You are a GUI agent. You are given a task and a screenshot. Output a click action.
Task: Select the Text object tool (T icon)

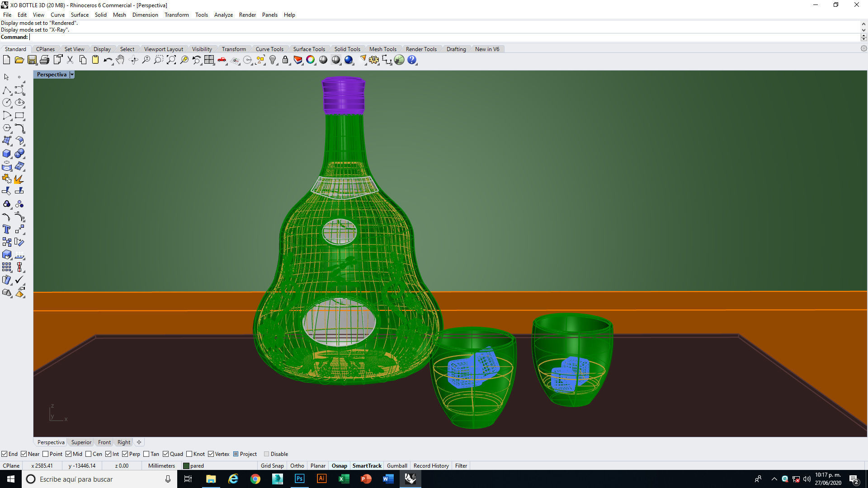[7, 229]
